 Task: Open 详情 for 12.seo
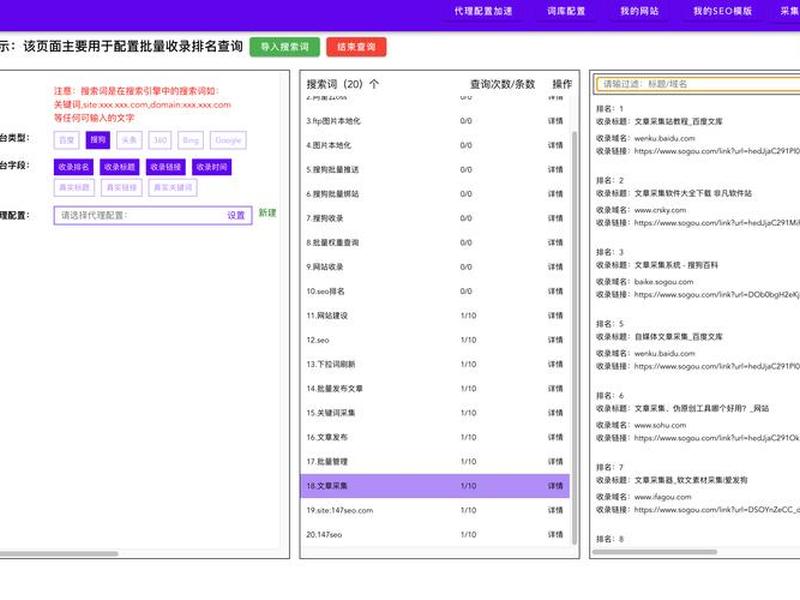pyautogui.click(x=555, y=340)
